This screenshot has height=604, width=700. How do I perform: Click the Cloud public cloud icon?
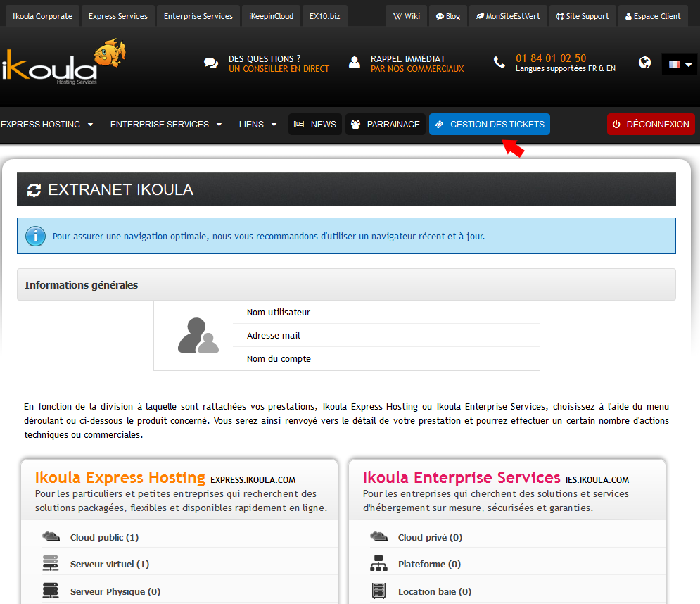51,537
